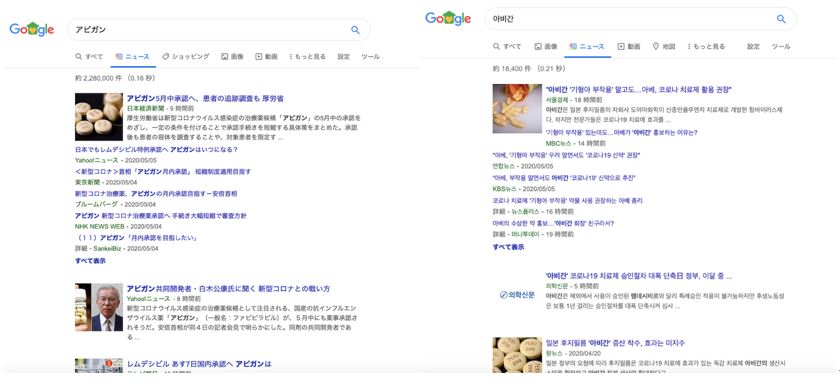Image resolution: width=840 pixels, height=386 pixels.
Task: Click the magnifier search icon in アビガン search box
Action: (355, 30)
